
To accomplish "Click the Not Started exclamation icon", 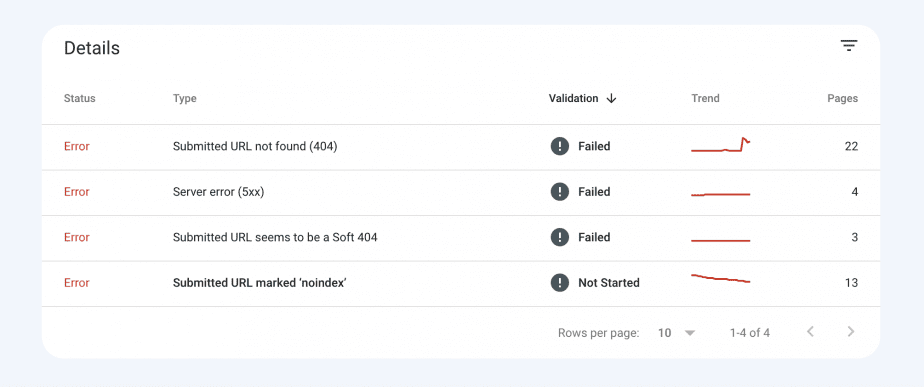I will (560, 283).
